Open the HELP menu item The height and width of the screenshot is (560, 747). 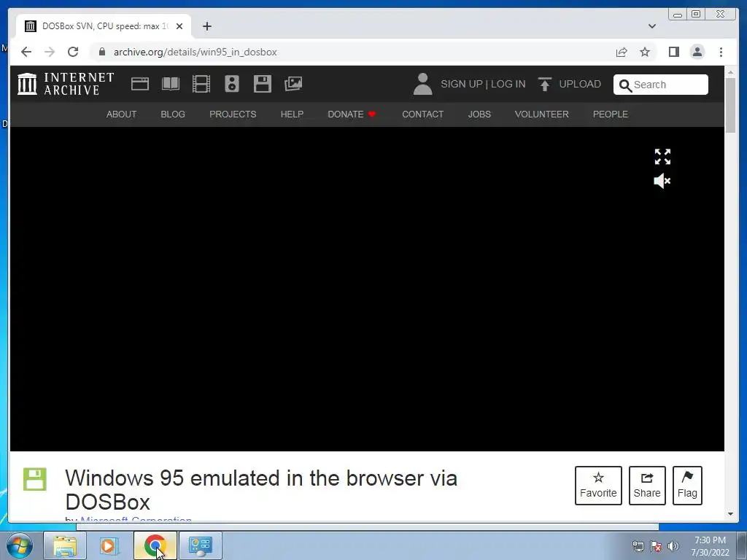pos(292,114)
